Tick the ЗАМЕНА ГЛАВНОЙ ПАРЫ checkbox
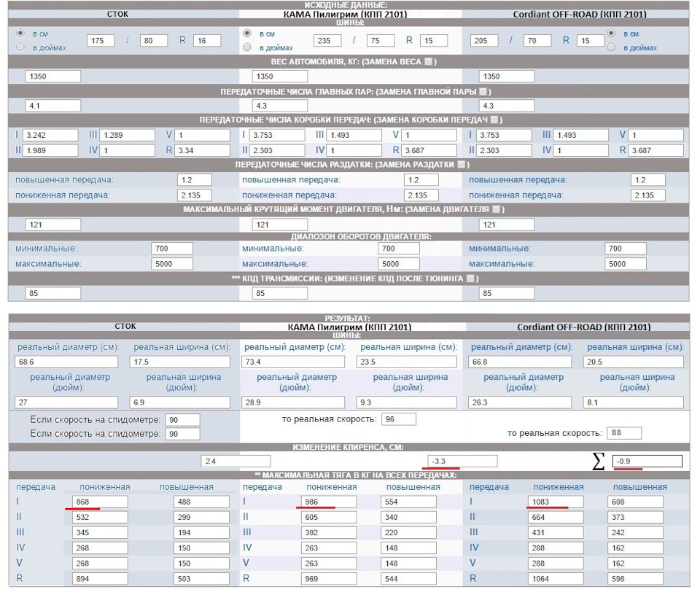Image resolution: width=700 pixels, height=592 pixels. (x=483, y=92)
